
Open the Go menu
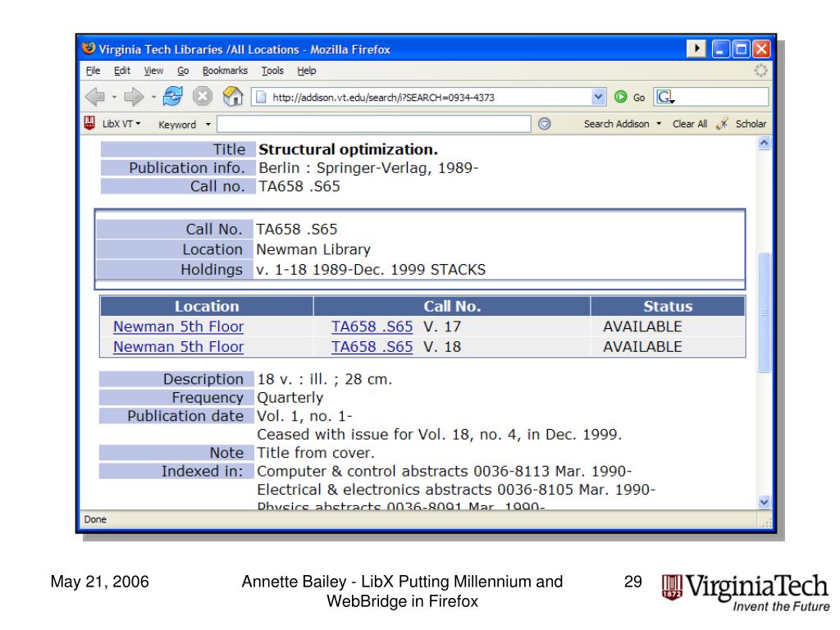click(183, 71)
